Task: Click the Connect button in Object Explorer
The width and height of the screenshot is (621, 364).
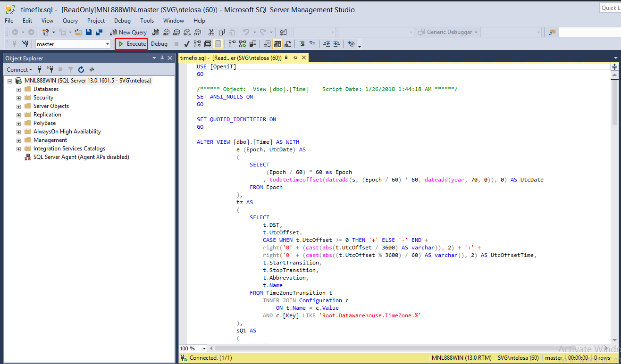Action: (19, 69)
